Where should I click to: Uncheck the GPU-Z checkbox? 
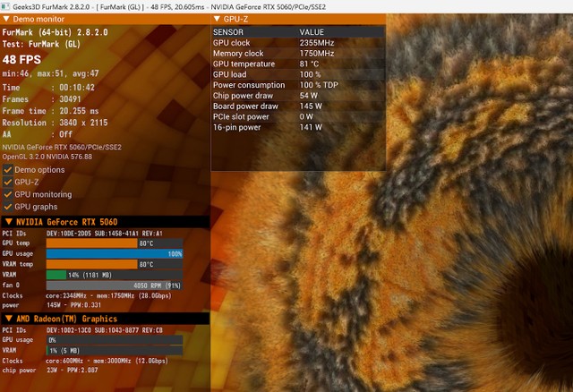click(x=8, y=182)
